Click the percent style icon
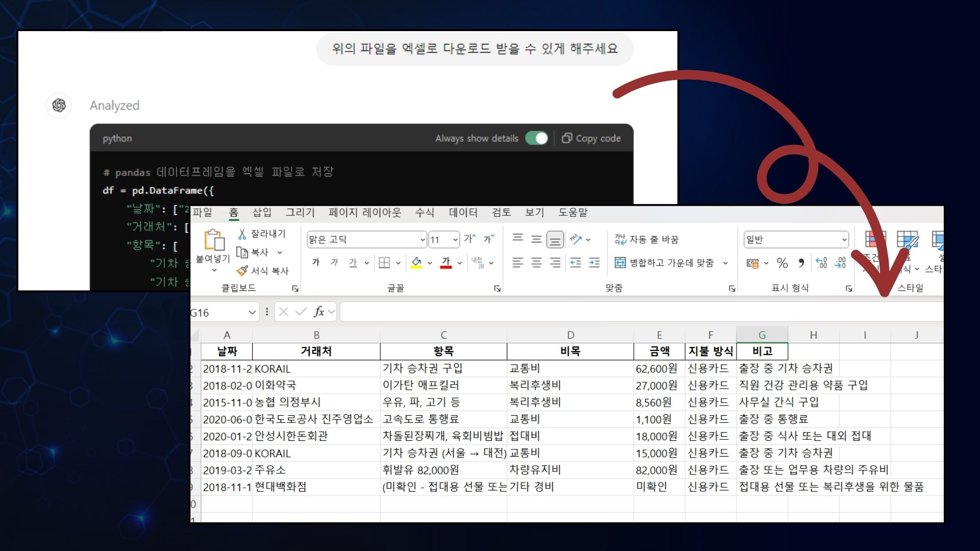 (x=782, y=263)
